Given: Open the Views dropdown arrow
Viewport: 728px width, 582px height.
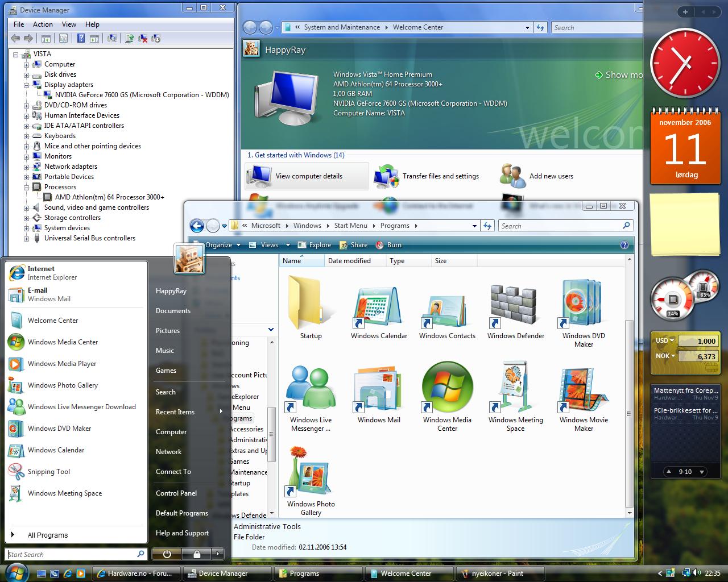Looking at the screenshot, I should click(288, 245).
